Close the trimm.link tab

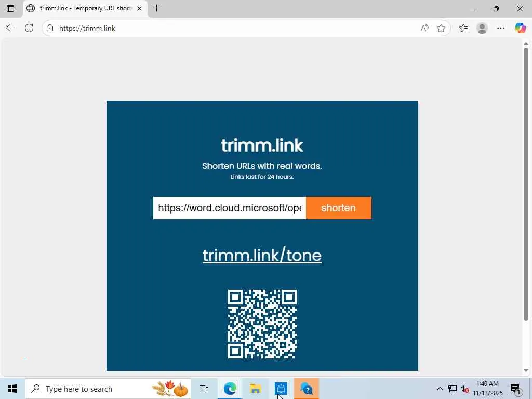coord(139,9)
